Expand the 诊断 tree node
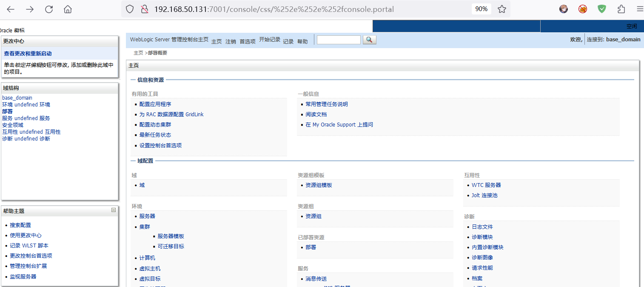 tap(26, 139)
